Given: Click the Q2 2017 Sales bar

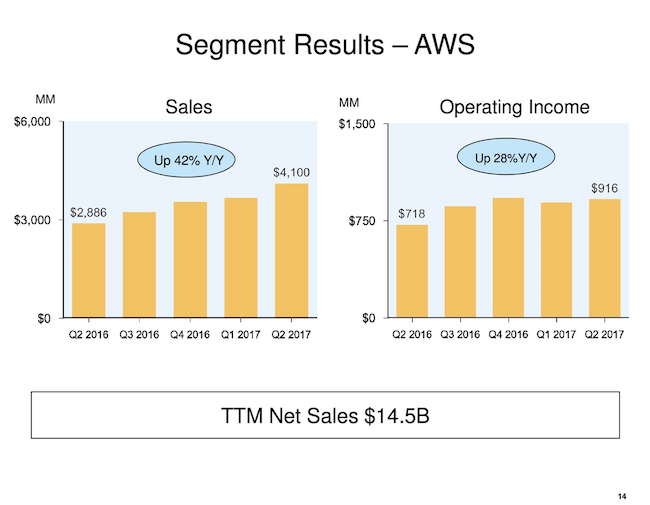Looking at the screenshot, I should tap(291, 250).
